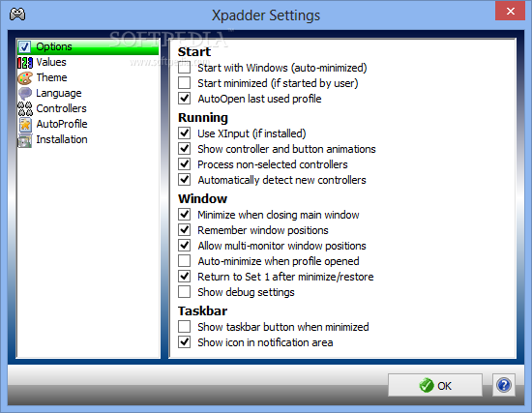Viewport: 532px width, 413px height.
Task: Open the Theme settings page
Action: click(51, 77)
